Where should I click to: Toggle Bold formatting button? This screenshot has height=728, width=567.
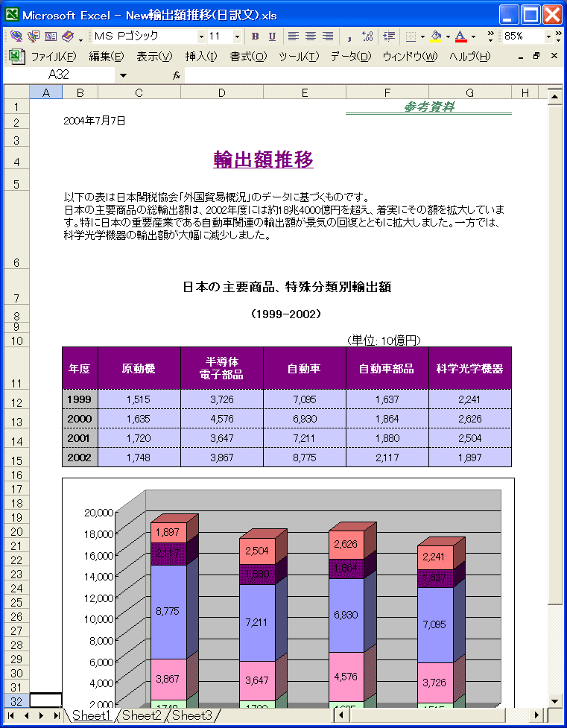255,37
